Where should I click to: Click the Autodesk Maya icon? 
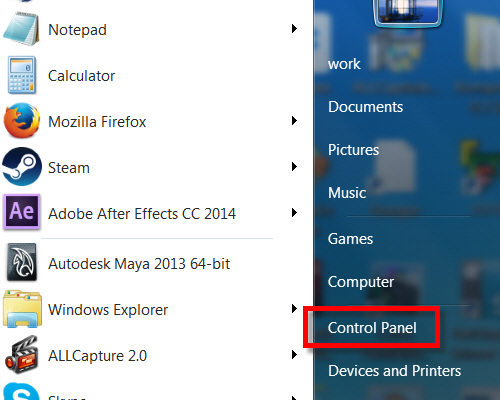click(22, 262)
